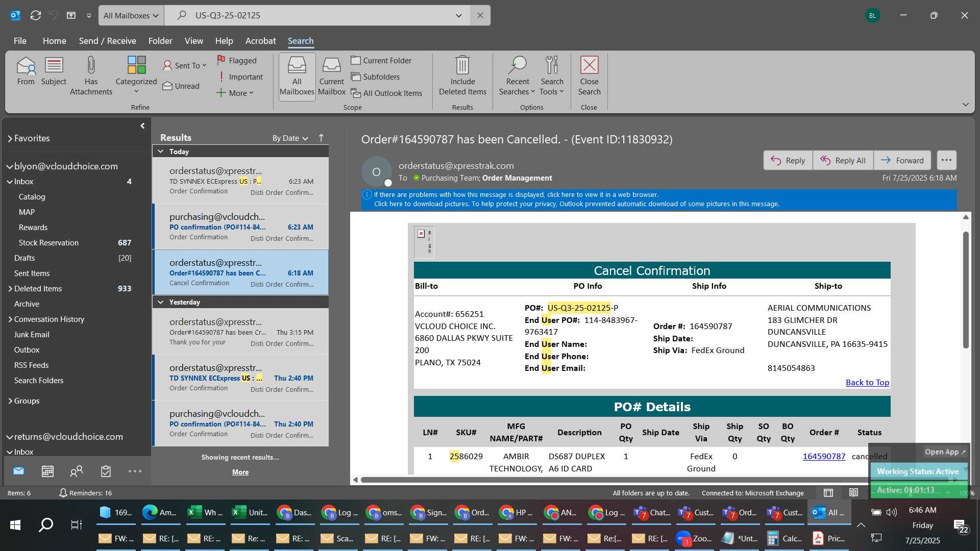Select Current Folder scope
This screenshot has width=980, height=551.
click(381, 60)
